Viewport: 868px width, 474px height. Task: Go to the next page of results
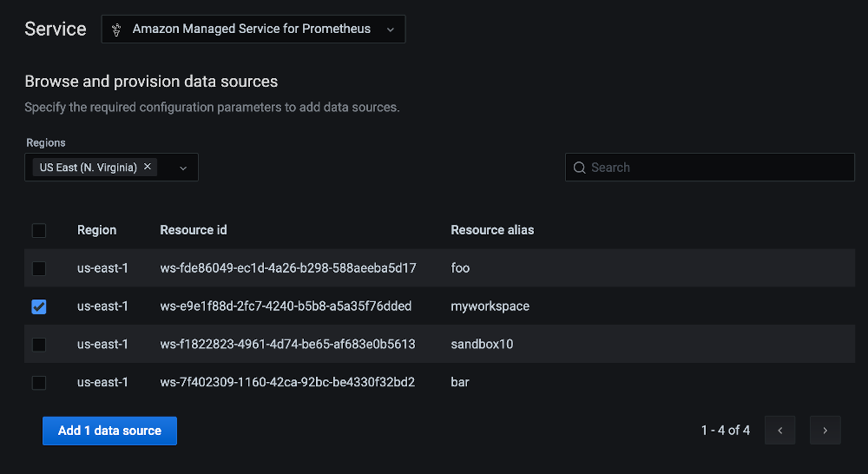(x=825, y=431)
